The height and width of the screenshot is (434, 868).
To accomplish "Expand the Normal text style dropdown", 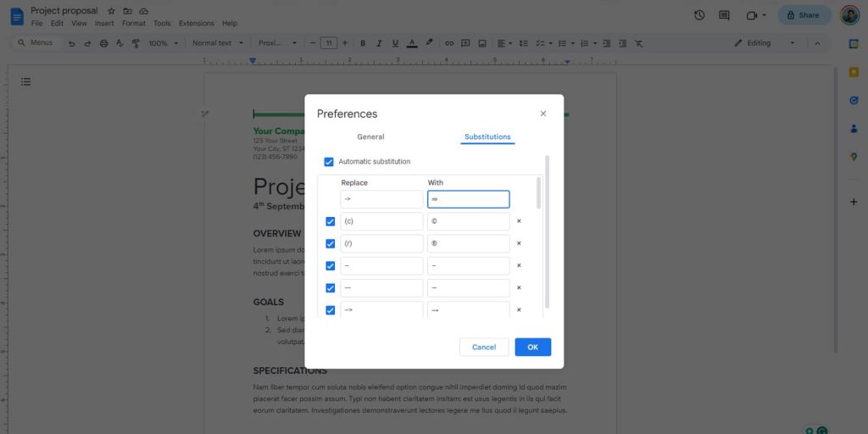I will 217,43.
